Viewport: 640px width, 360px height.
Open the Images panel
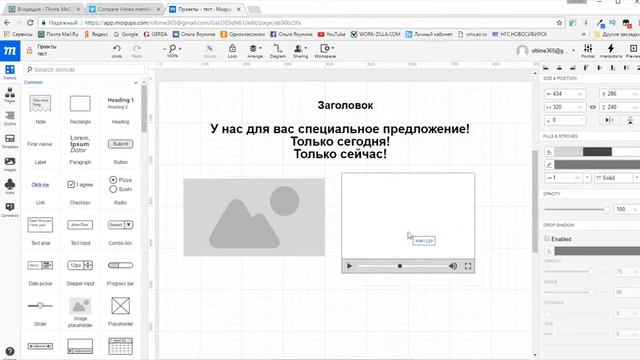pyautogui.click(x=10, y=164)
